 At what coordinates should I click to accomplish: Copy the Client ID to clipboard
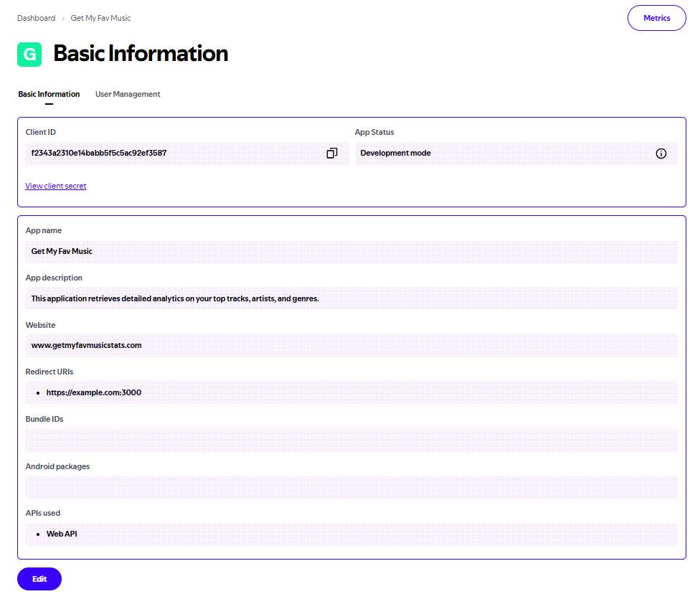click(x=331, y=154)
